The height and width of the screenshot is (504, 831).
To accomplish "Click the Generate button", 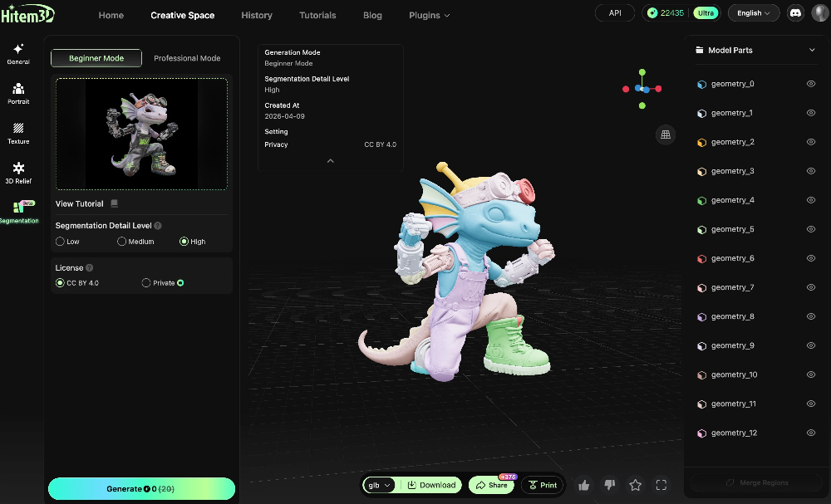I will click(x=141, y=489).
